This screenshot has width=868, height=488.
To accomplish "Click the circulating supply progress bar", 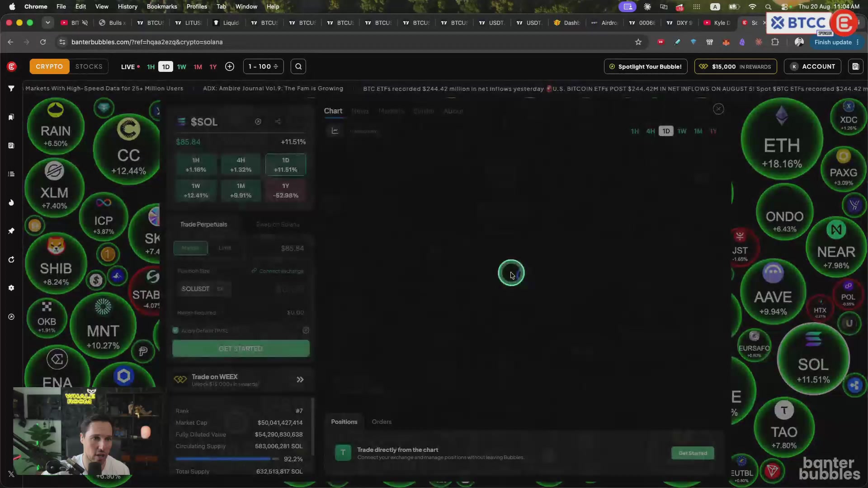I will [x=227, y=459].
